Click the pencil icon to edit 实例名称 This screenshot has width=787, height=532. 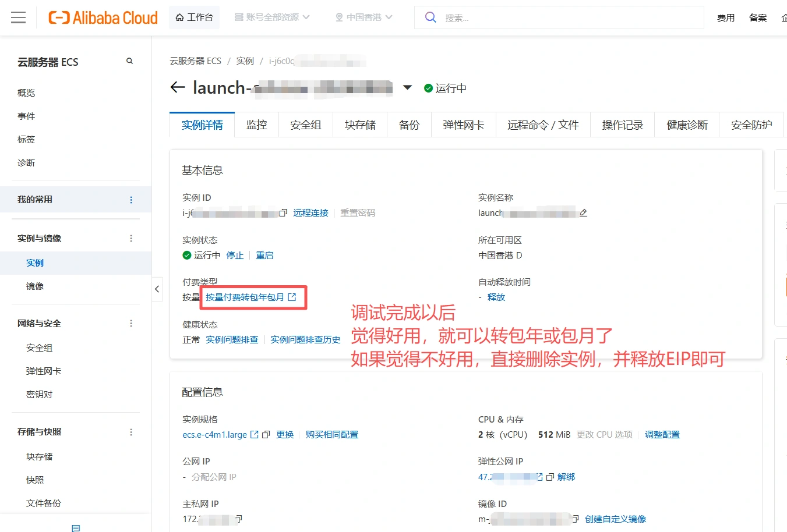[x=583, y=213]
